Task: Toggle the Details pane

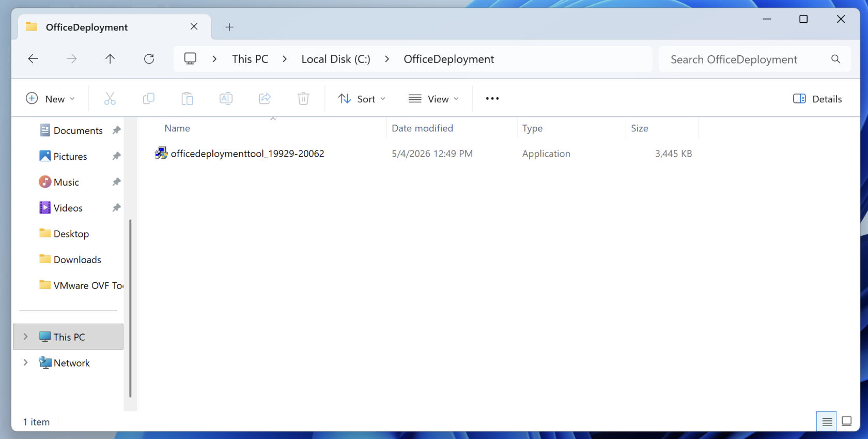Action: coord(817,99)
